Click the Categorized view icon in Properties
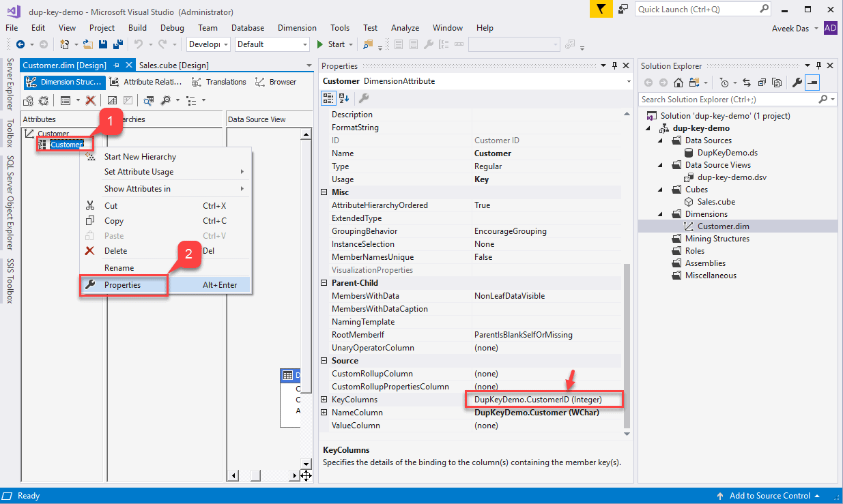This screenshot has width=843, height=504. tap(328, 98)
